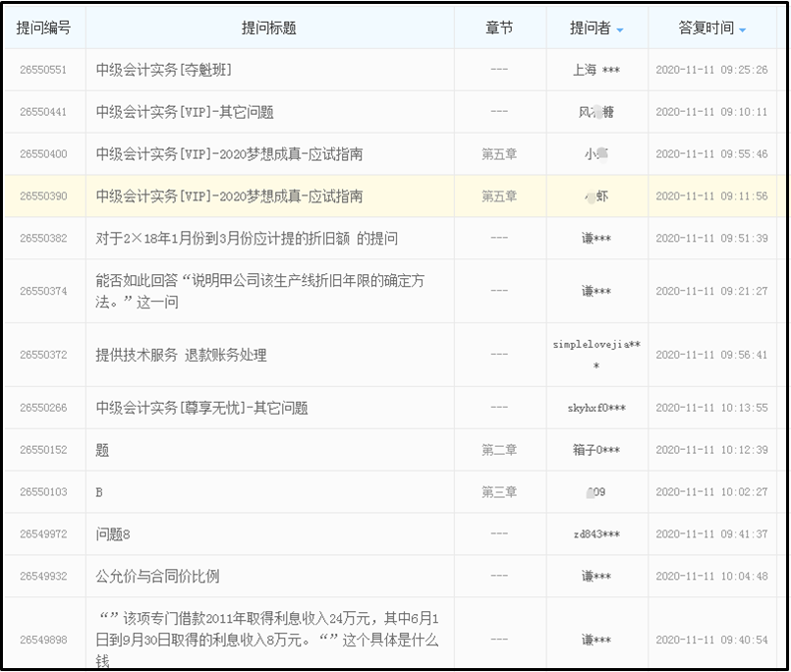Select question number 26550152

point(43,450)
